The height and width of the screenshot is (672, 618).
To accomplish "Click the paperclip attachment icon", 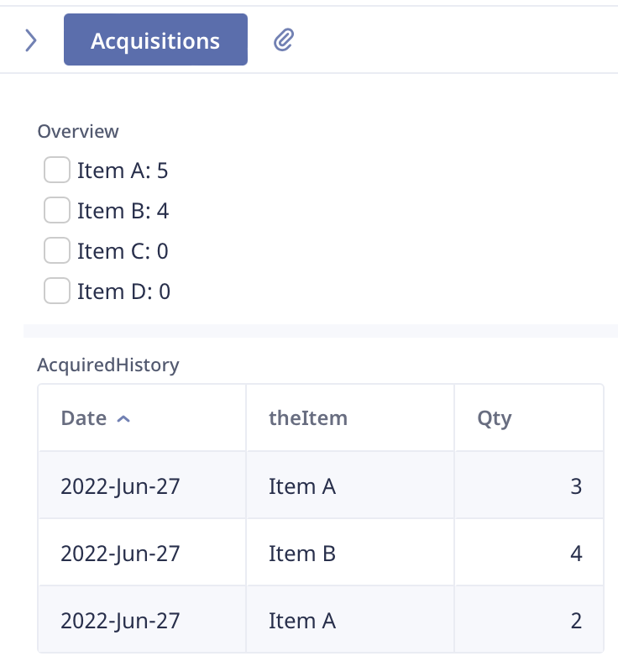I will [284, 39].
